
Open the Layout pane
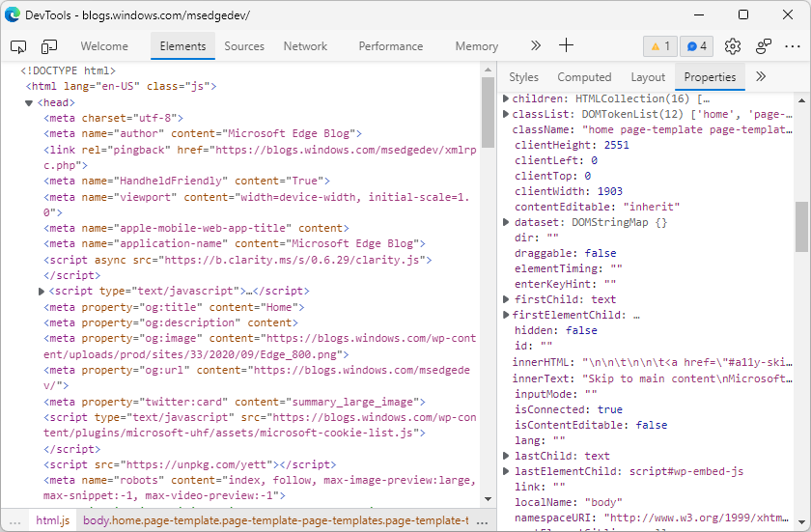(x=648, y=77)
